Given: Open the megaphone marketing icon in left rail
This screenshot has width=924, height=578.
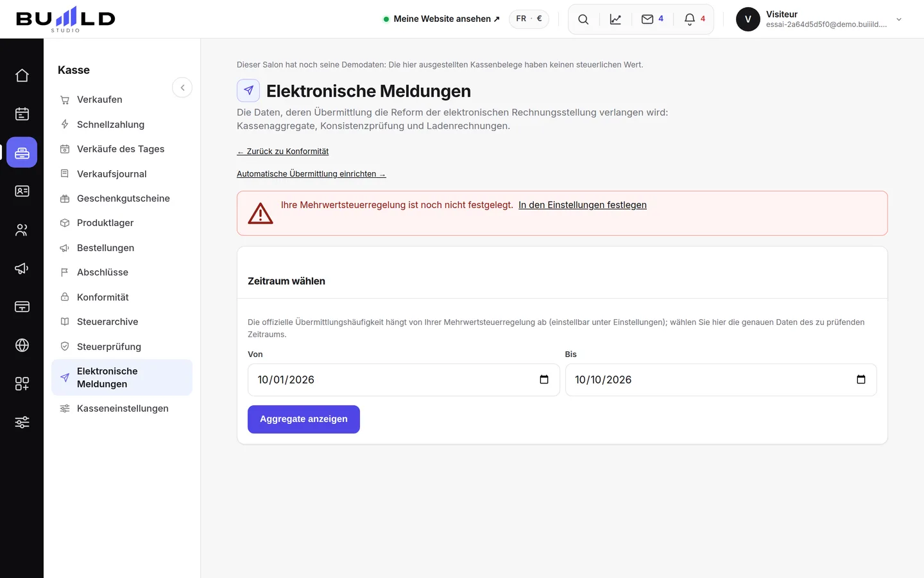Looking at the screenshot, I should coord(22,268).
